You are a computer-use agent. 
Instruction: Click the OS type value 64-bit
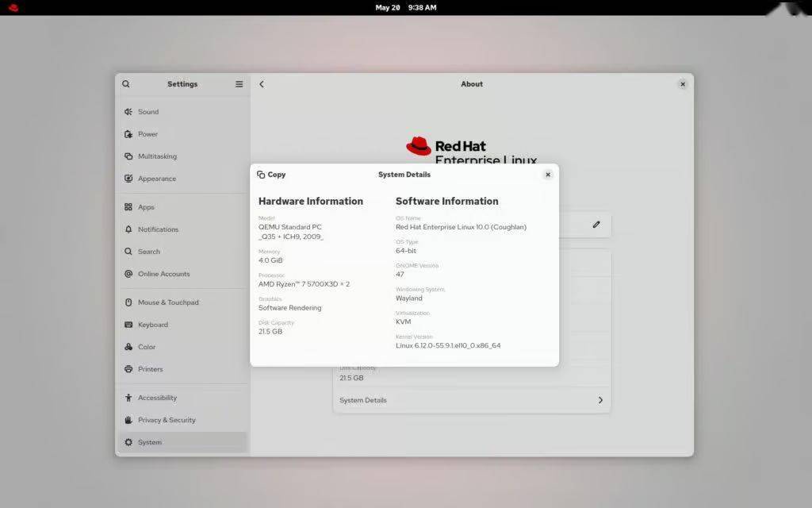[406, 251]
